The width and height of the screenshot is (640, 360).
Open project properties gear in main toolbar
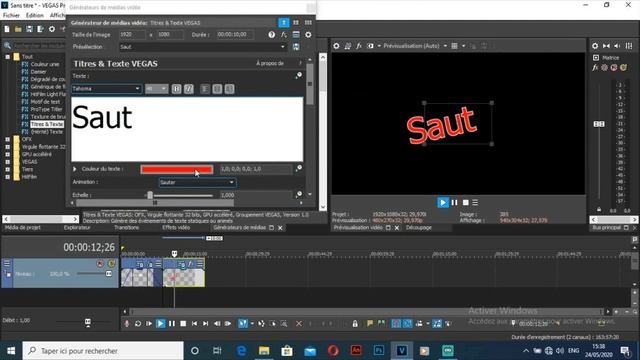(52, 29)
